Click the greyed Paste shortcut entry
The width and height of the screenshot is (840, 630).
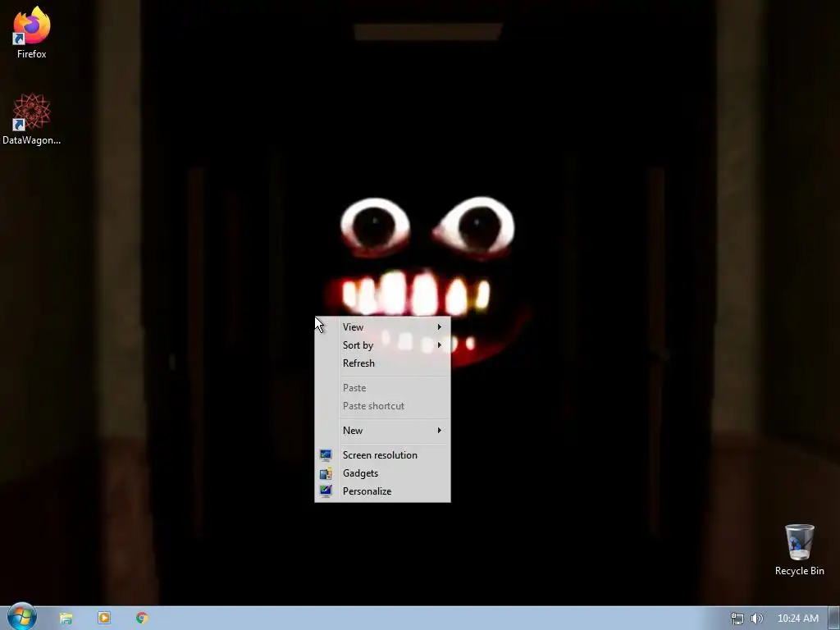[382, 406]
